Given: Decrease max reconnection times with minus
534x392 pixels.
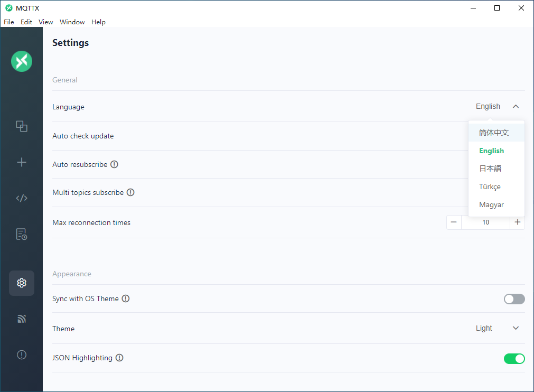Looking at the screenshot, I should [x=454, y=222].
